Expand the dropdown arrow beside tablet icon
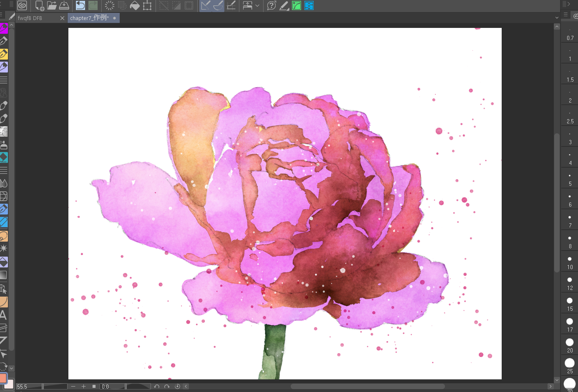578x392 pixels. [257, 5]
